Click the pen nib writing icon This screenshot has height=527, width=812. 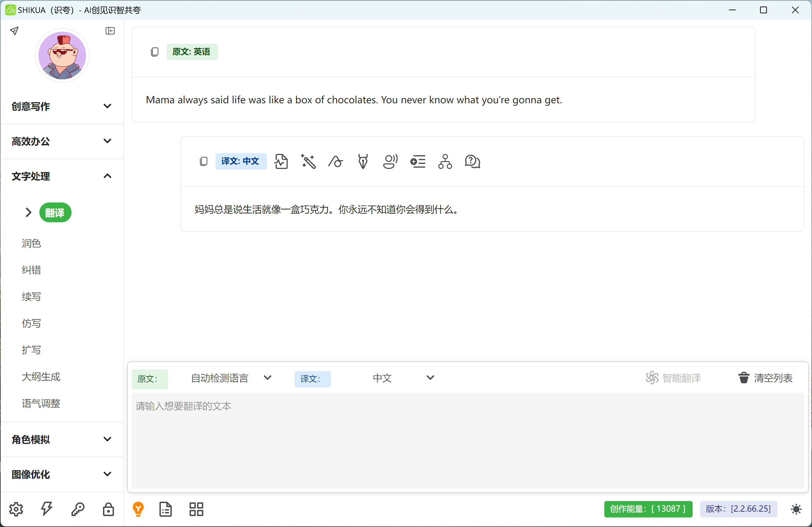(363, 161)
